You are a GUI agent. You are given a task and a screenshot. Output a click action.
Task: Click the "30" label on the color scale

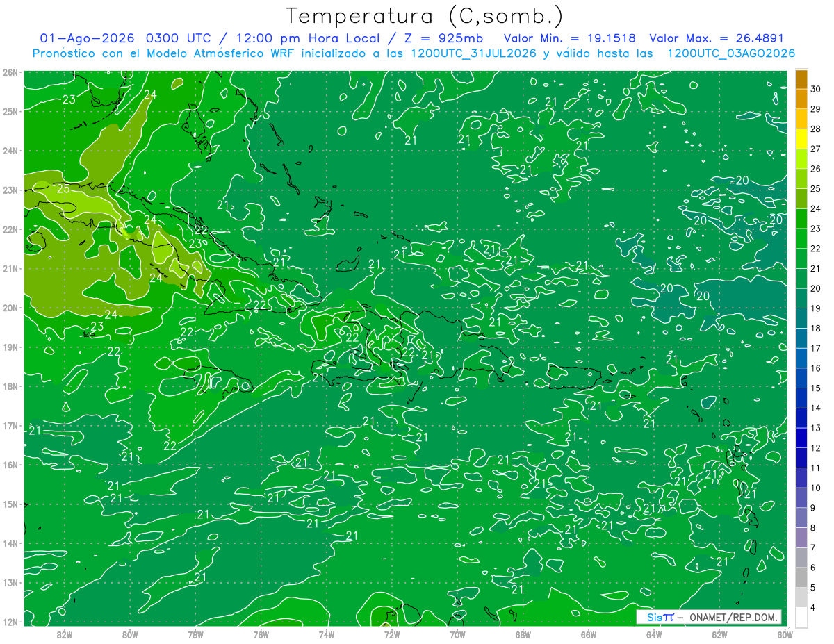pyautogui.click(x=816, y=90)
